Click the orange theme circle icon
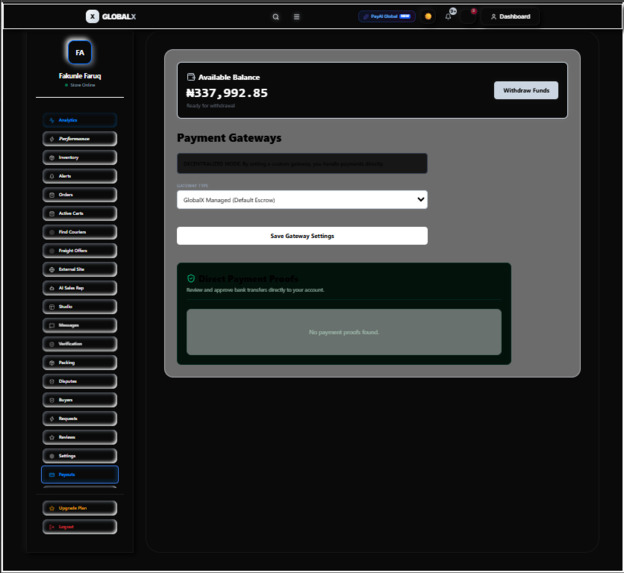This screenshot has width=624, height=573. point(428,17)
